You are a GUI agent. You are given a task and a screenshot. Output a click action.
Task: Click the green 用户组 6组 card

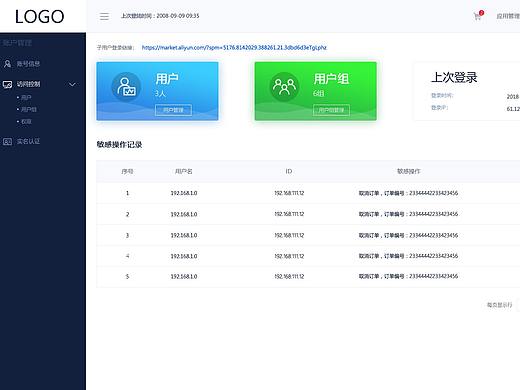pyautogui.click(x=316, y=91)
